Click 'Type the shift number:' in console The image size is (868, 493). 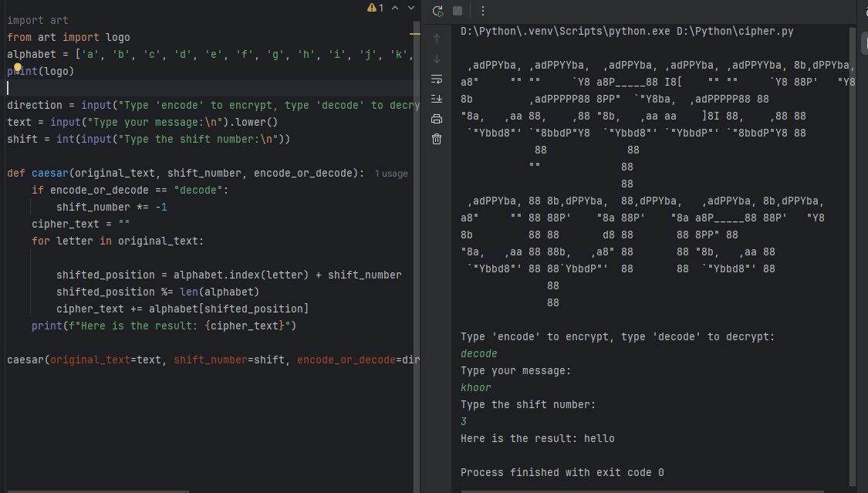(528, 405)
